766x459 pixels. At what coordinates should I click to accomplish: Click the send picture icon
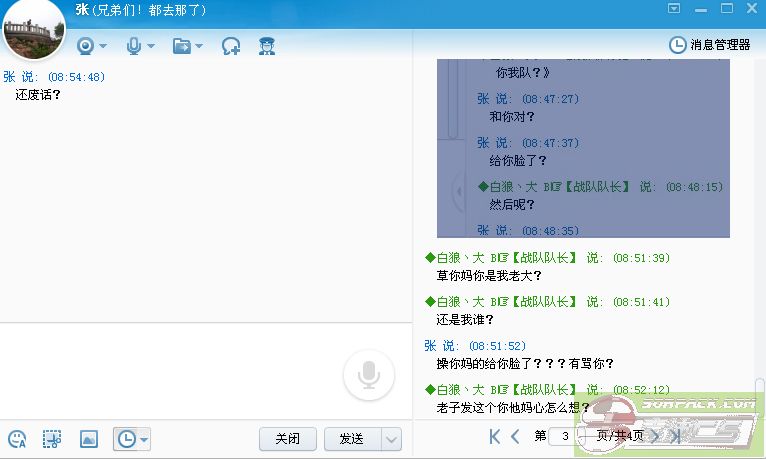pos(88,438)
